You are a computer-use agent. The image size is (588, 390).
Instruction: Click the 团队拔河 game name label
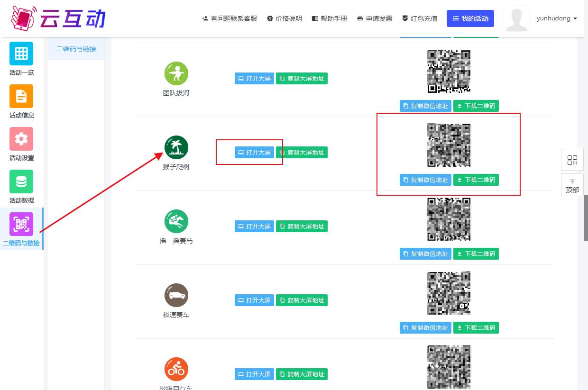pyautogui.click(x=176, y=93)
